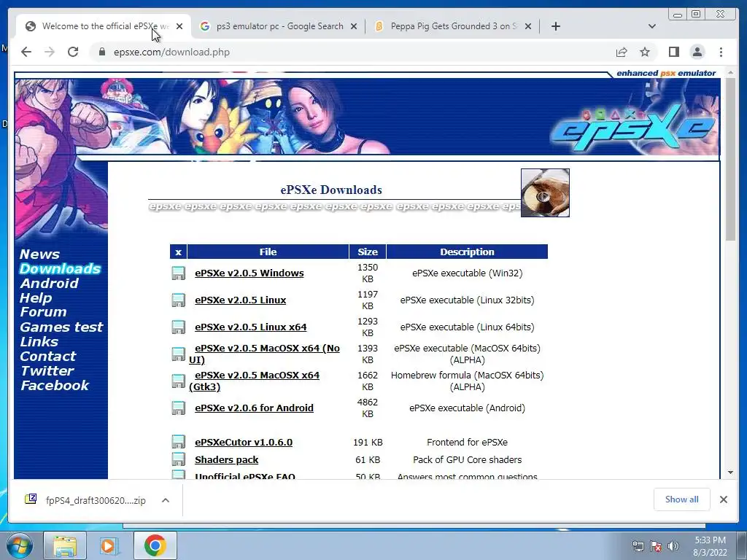Close the Peppa Pig Gets Grounded tab
Screen dimensions: 747x560
point(528,26)
